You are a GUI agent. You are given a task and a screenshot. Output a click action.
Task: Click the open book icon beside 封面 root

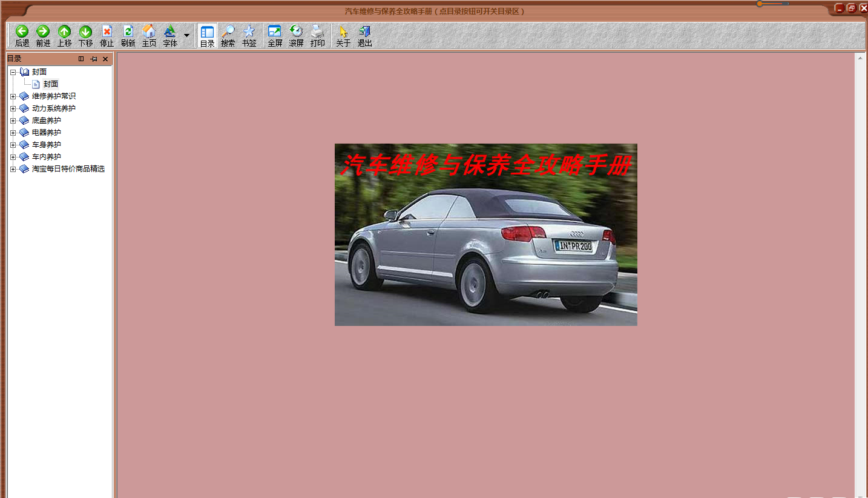(24, 72)
